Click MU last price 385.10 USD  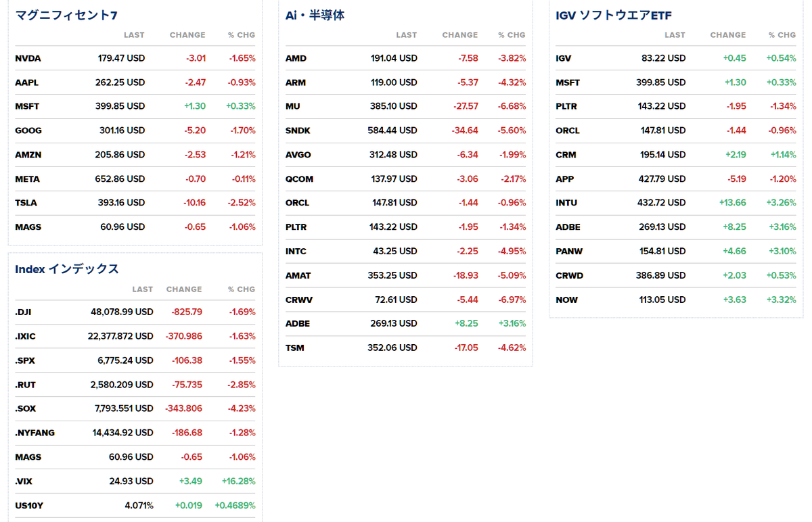click(394, 107)
